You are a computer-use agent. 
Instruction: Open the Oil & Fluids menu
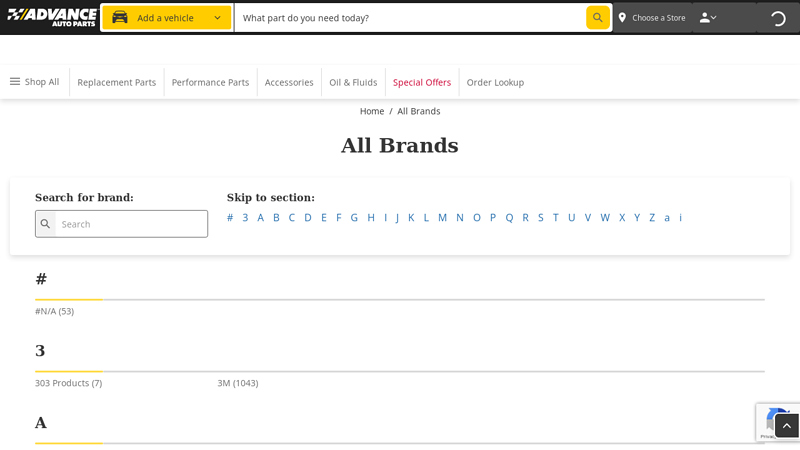pos(353,83)
